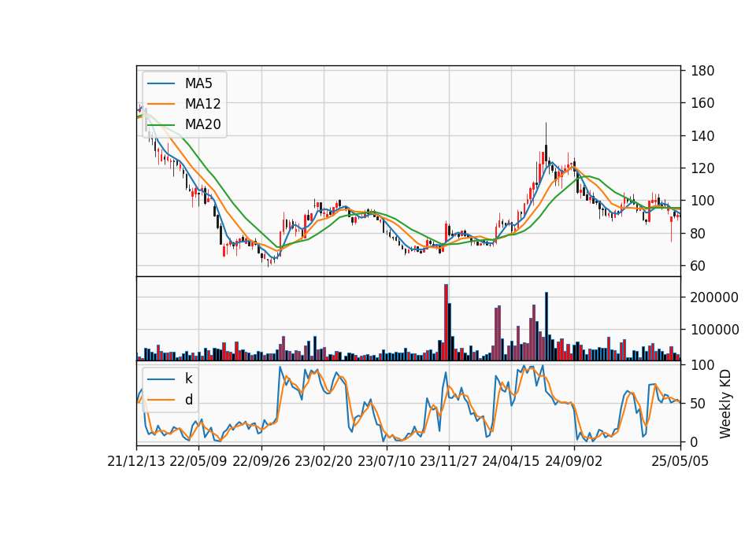Click the Weekly KD axis title
Image resolution: width=756 pixels, height=543 pixels.
725,404
